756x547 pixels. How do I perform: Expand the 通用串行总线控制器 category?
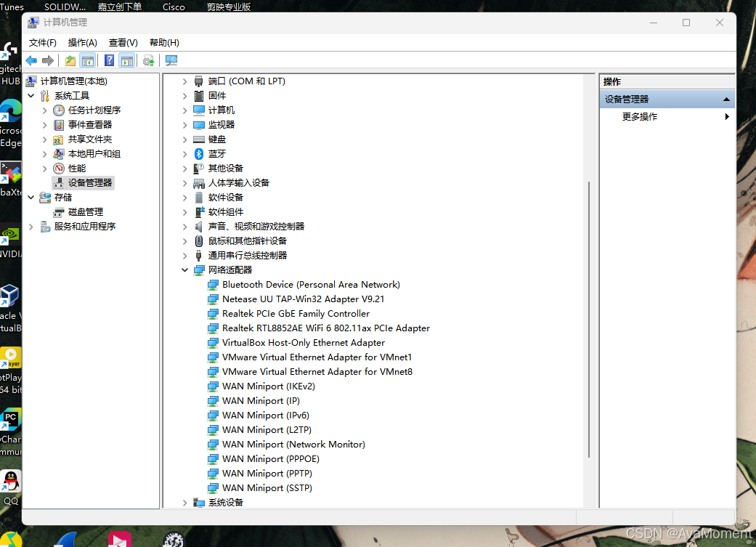point(184,255)
